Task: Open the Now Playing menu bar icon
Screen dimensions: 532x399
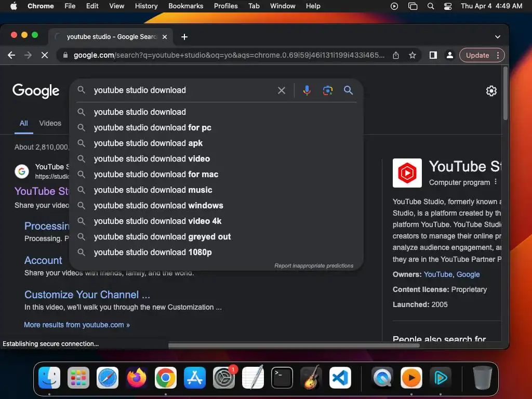Action: (x=394, y=6)
